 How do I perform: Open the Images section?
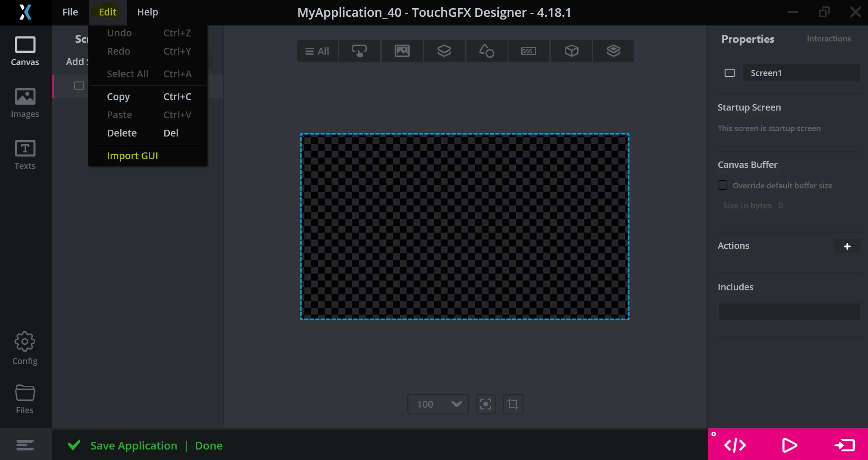click(x=25, y=103)
